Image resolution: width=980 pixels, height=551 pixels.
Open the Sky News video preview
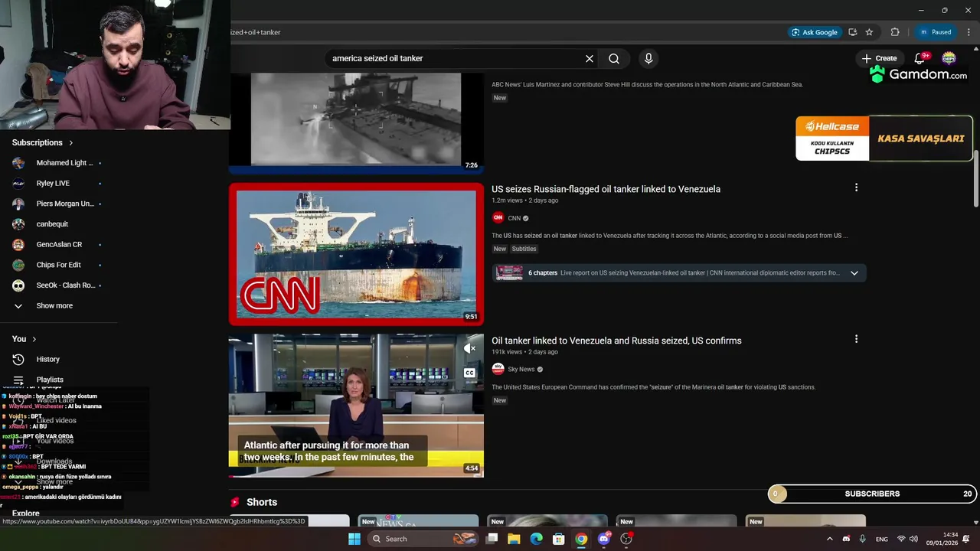point(356,405)
